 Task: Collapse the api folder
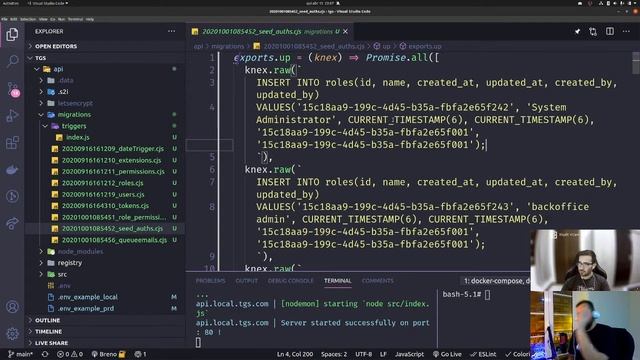coord(105,69)
